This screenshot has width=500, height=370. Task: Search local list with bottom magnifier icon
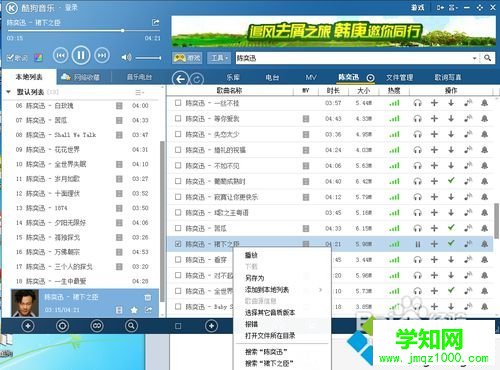131,326
